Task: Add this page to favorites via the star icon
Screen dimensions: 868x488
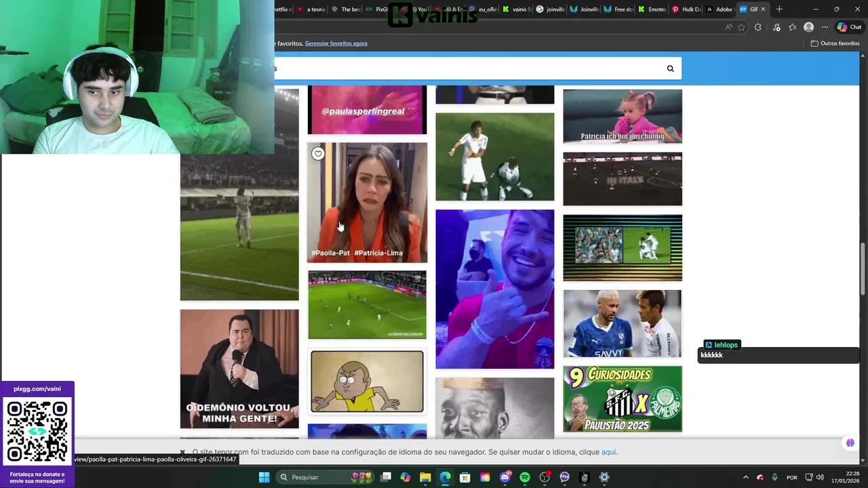Action: (x=741, y=27)
